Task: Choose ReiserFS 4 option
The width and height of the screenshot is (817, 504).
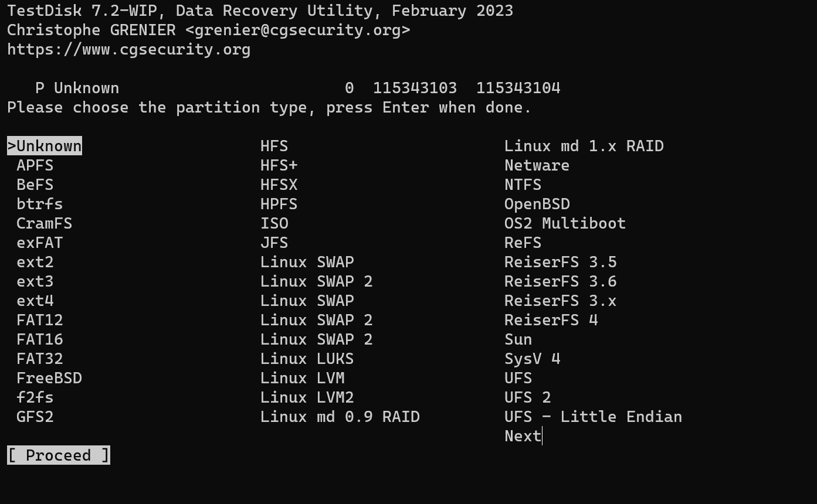Action: pyautogui.click(x=551, y=320)
